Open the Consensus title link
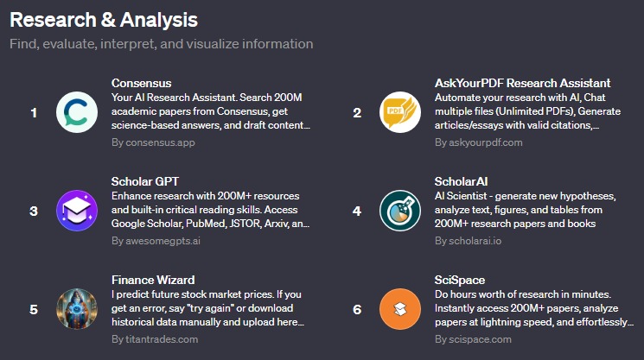Screen dimensions: 644x360 click(x=141, y=83)
